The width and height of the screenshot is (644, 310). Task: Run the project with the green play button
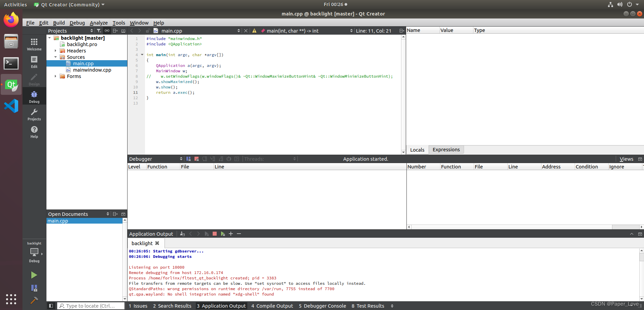tap(34, 275)
